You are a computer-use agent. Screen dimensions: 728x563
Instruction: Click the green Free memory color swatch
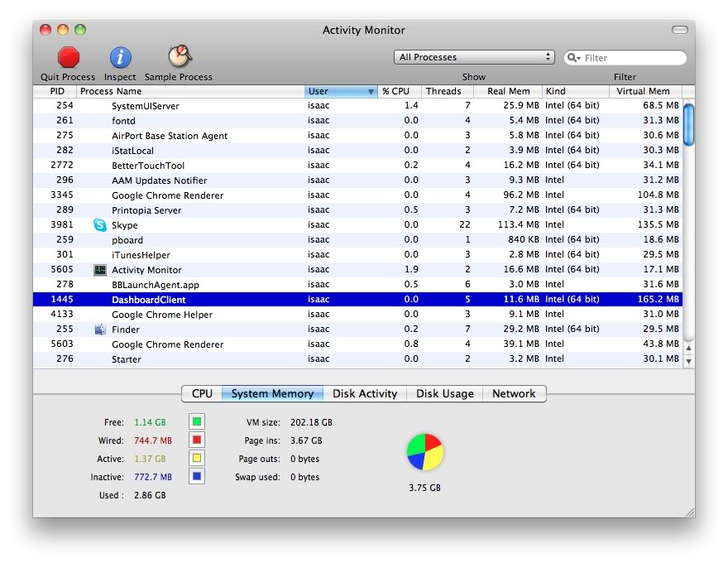(x=197, y=421)
